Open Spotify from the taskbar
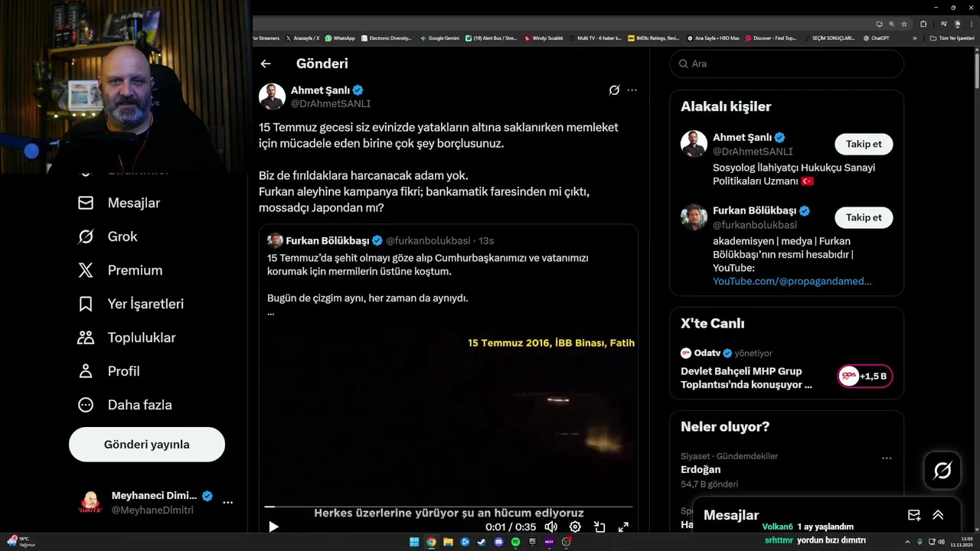 (515, 542)
